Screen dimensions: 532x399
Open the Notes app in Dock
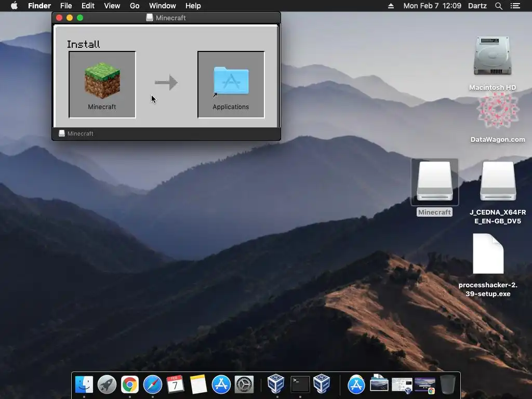198,384
